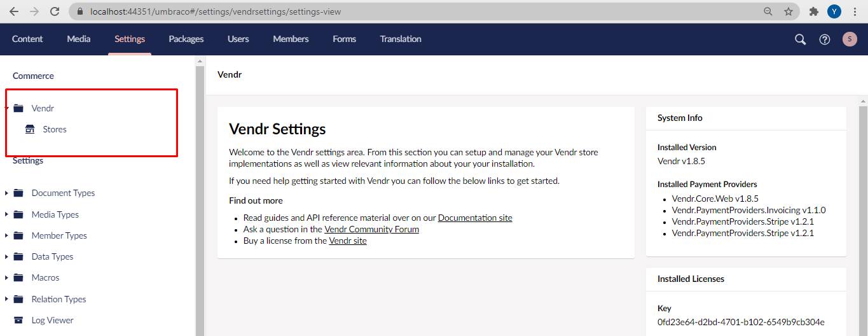Expand the Data Types node arrow
The width and height of the screenshot is (868, 336).
point(6,256)
